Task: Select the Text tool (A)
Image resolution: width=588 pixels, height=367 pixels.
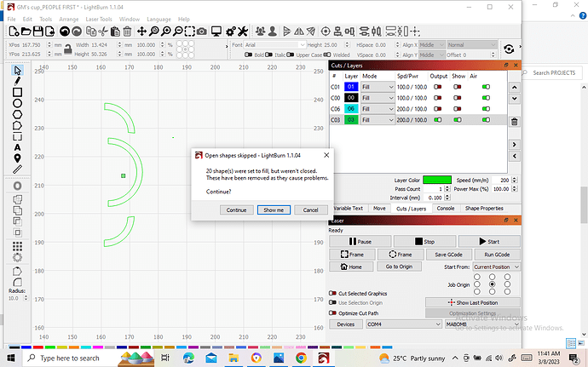Action: pyautogui.click(x=17, y=147)
